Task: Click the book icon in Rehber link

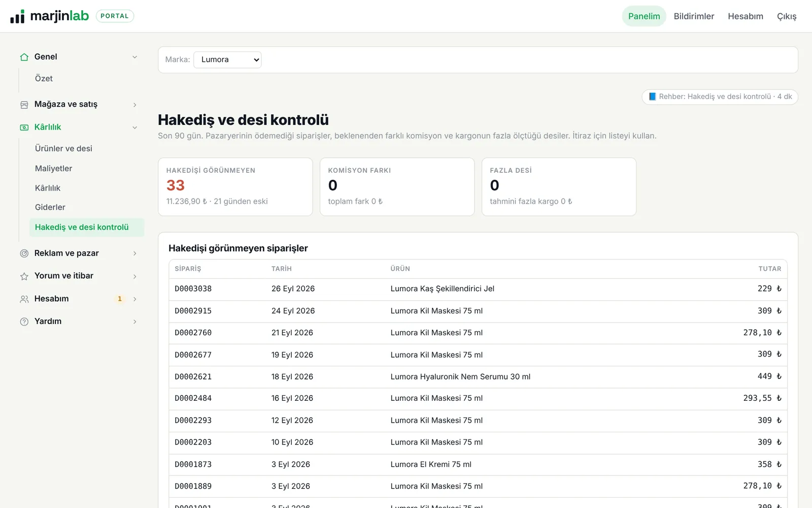Action: (653, 97)
